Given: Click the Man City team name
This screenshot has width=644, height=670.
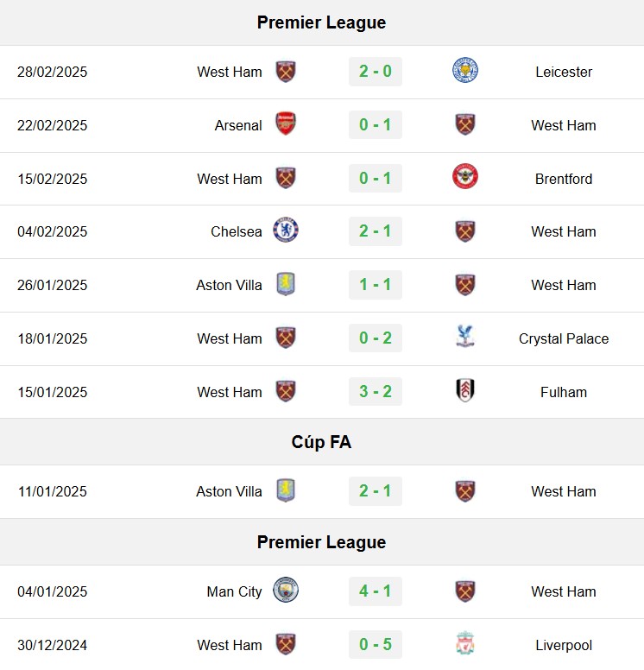Looking at the screenshot, I should coord(234,591).
